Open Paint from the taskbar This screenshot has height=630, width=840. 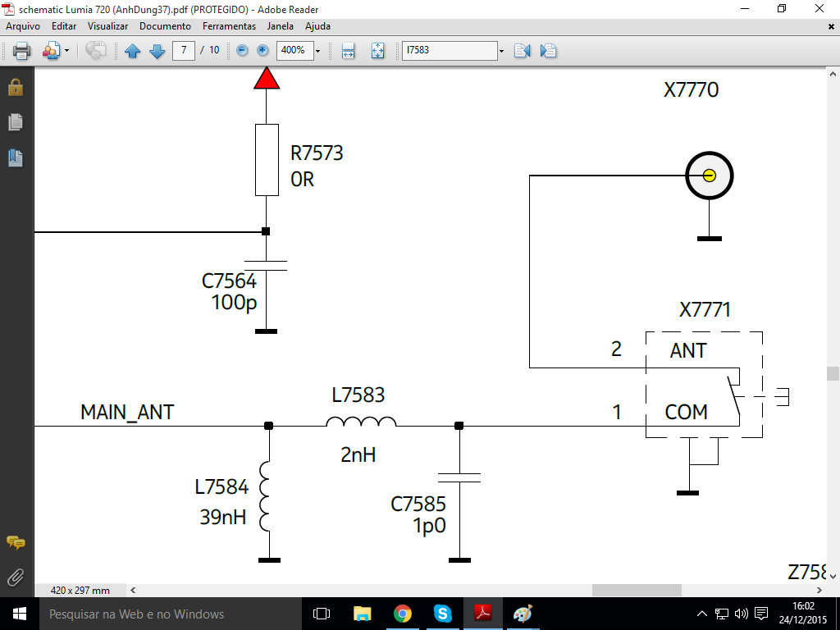(x=523, y=614)
